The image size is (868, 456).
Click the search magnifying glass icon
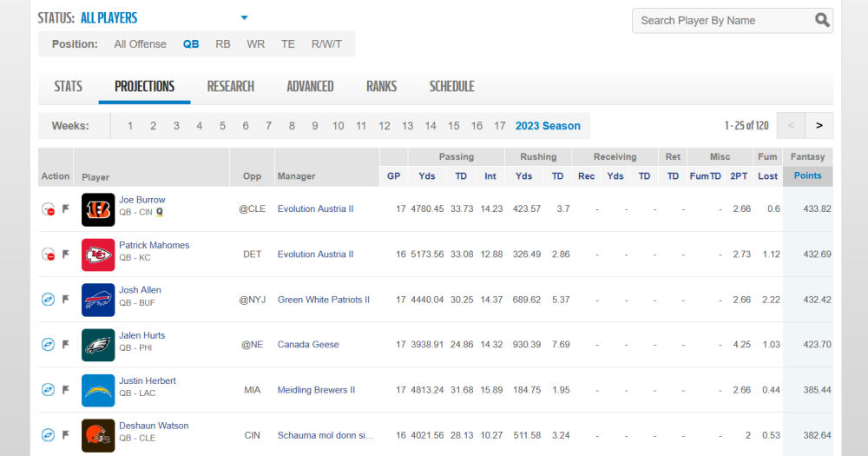tap(821, 21)
